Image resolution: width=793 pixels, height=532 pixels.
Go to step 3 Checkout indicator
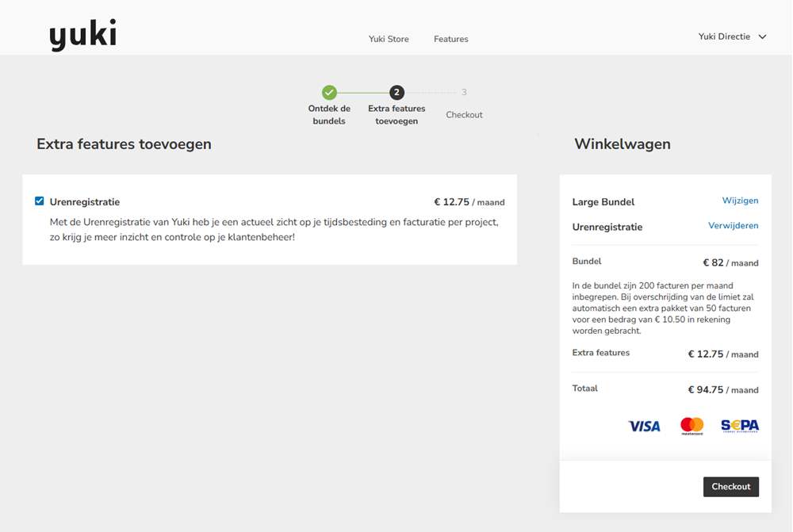pyautogui.click(x=464, y=93)
